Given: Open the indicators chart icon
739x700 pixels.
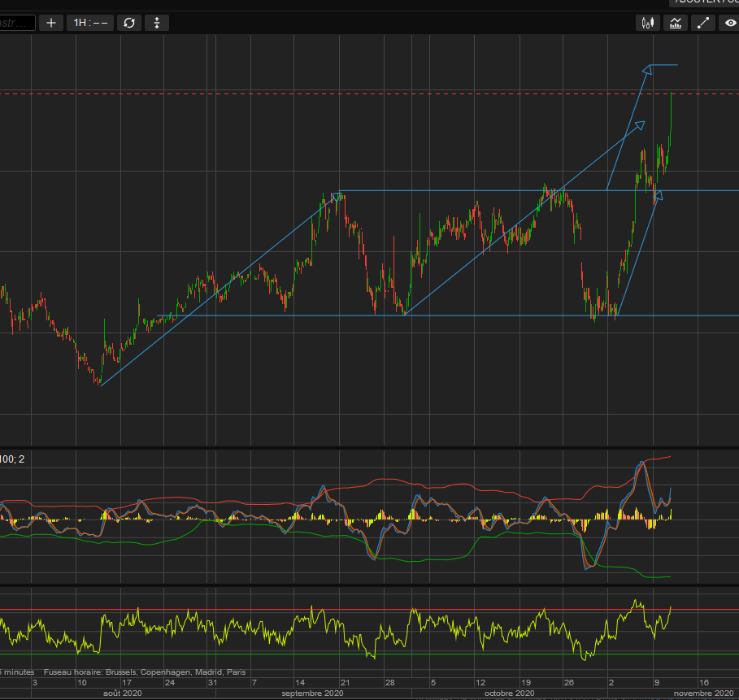Looking at the screenshot, I should point(675,24).
